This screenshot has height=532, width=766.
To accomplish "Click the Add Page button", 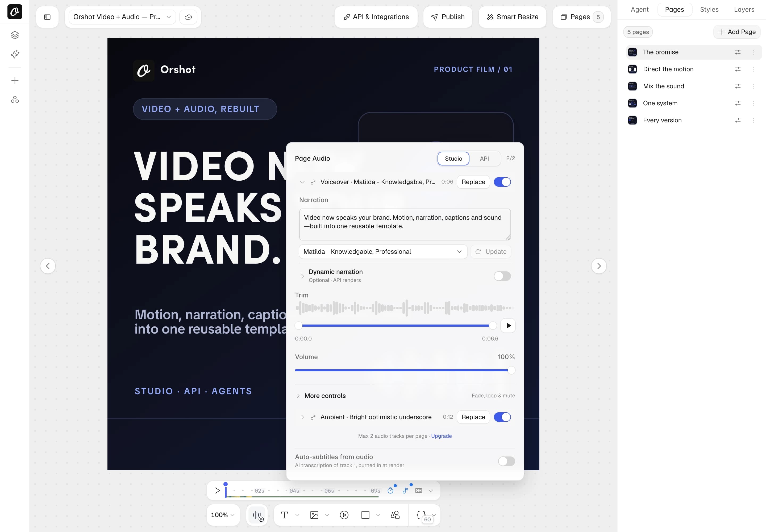I will click(737, 32).
